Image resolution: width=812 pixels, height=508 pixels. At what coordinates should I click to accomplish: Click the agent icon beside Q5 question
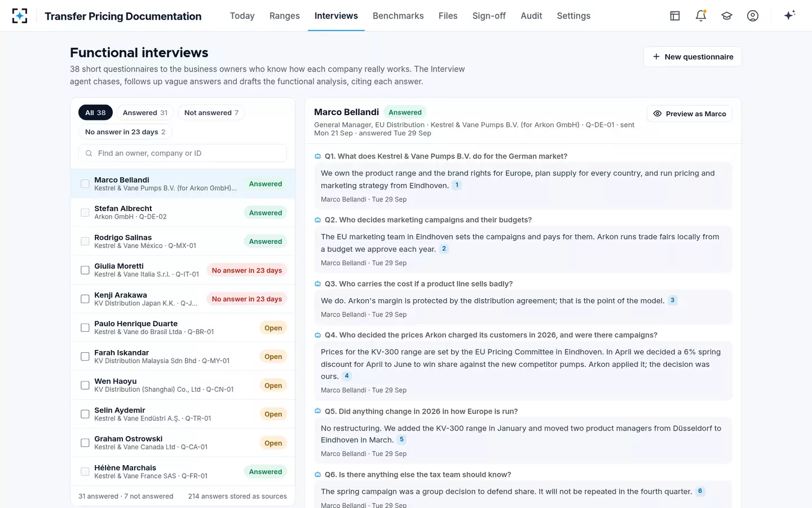pos(317,411)
